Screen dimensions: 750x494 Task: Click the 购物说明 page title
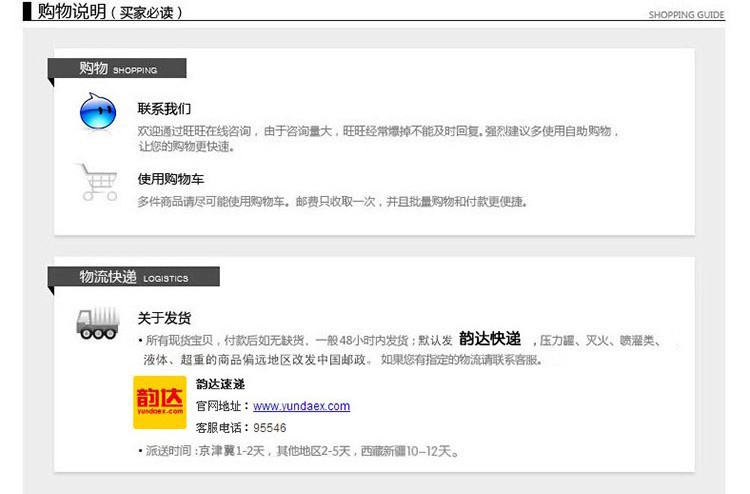click(65, 12)
